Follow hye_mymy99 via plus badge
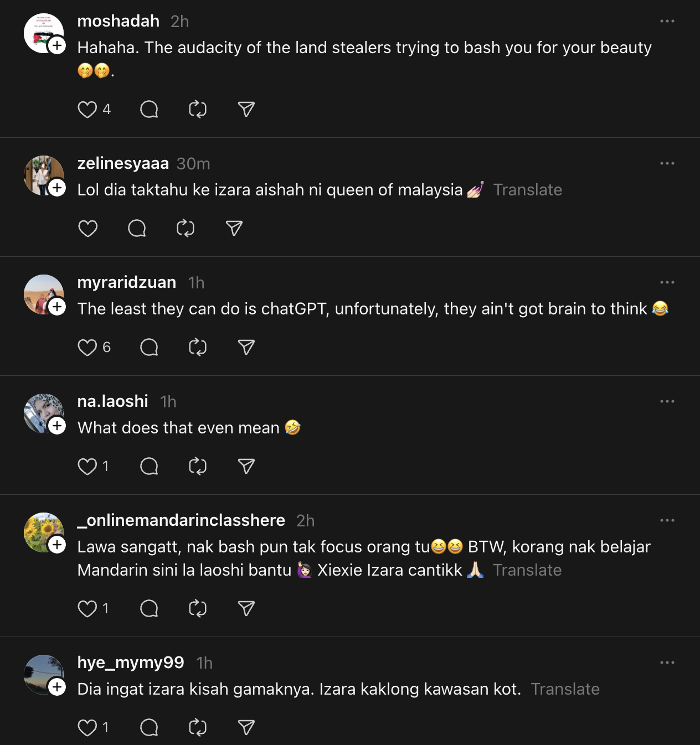This screenshot has height=745, width=700. click(57, 687)
